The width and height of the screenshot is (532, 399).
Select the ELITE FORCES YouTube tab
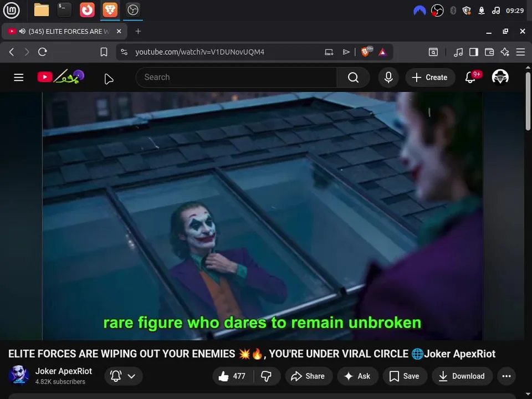pos(64,31)
